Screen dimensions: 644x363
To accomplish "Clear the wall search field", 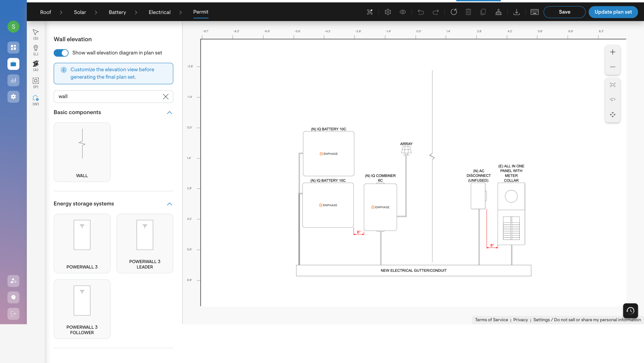I will [166, 97].
